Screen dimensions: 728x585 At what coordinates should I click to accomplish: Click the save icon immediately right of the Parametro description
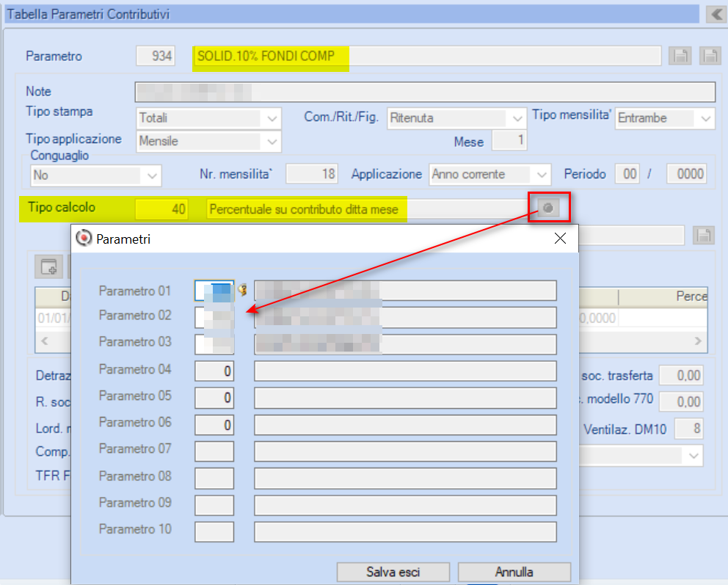click(x=680, y=57)
